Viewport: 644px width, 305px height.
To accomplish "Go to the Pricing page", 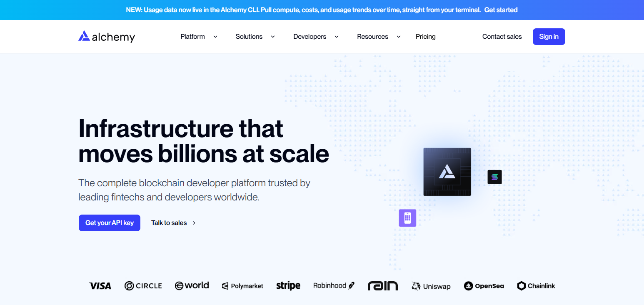I will 426,37.
